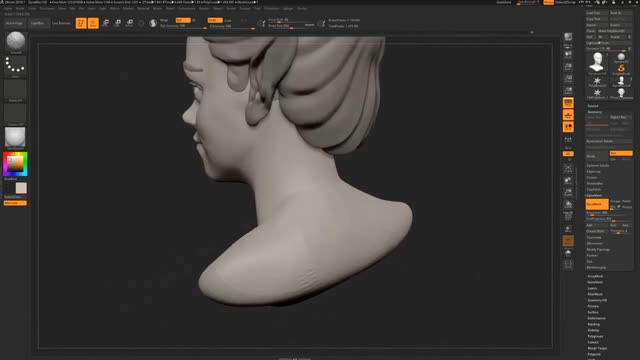Image resolution: width=640 pixels, height=360 pixels.
Task: Activate Edit mode button
Action: (x=81, y=23)
